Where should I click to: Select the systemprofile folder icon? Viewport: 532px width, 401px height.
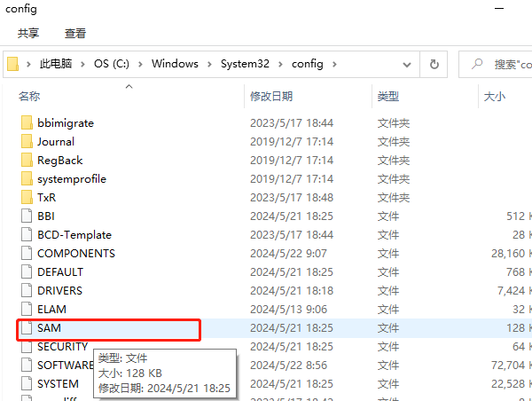(26, 178)
